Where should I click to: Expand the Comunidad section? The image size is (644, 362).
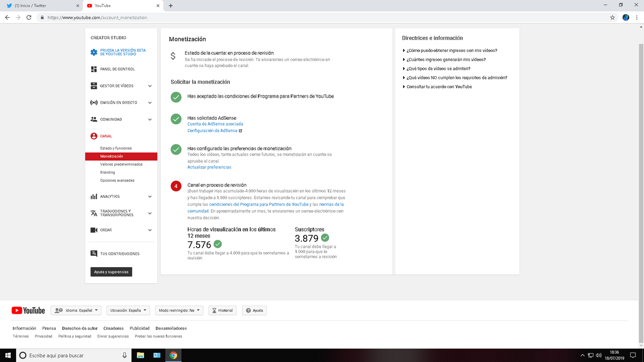tap(150, 119)
